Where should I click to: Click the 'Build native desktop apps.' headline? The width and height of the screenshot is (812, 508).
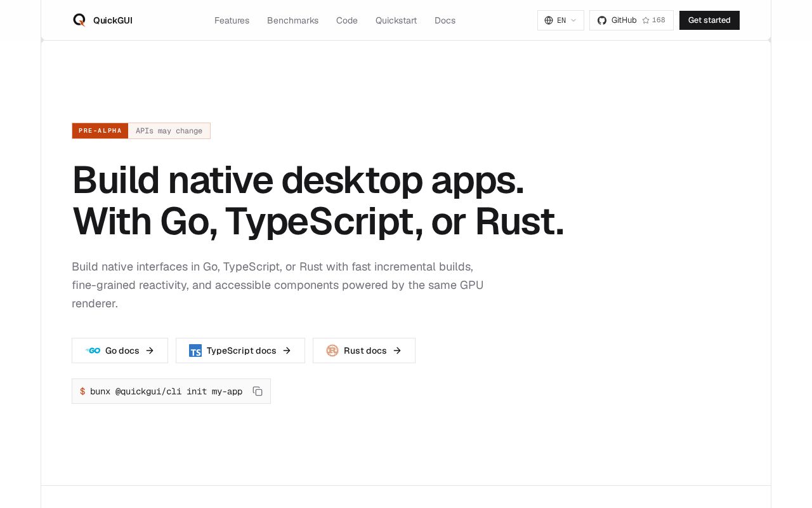tap(298, 180)
